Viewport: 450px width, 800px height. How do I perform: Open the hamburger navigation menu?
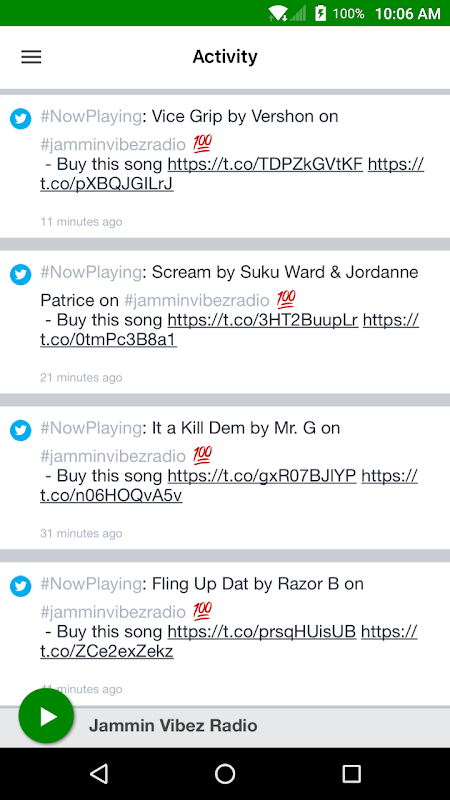31,57
